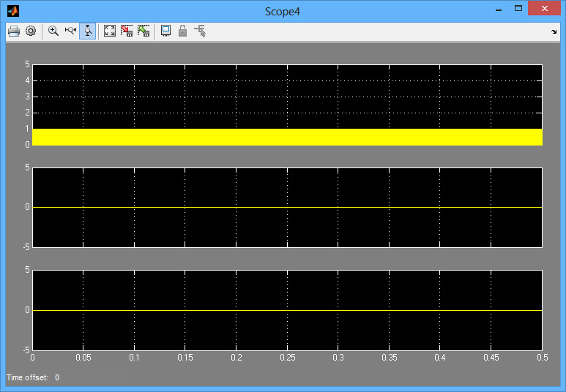Click the 0.15 time axis tick label
This screenshot has width=566, height=392.
tap(185, 358)
